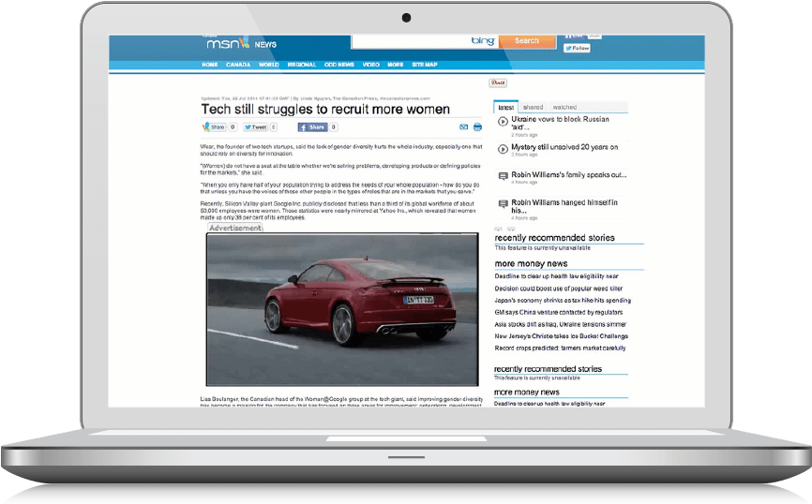Play the Ukraine vows to block Russian video icon
Screen dimensions: 812x504
[503, 122]
